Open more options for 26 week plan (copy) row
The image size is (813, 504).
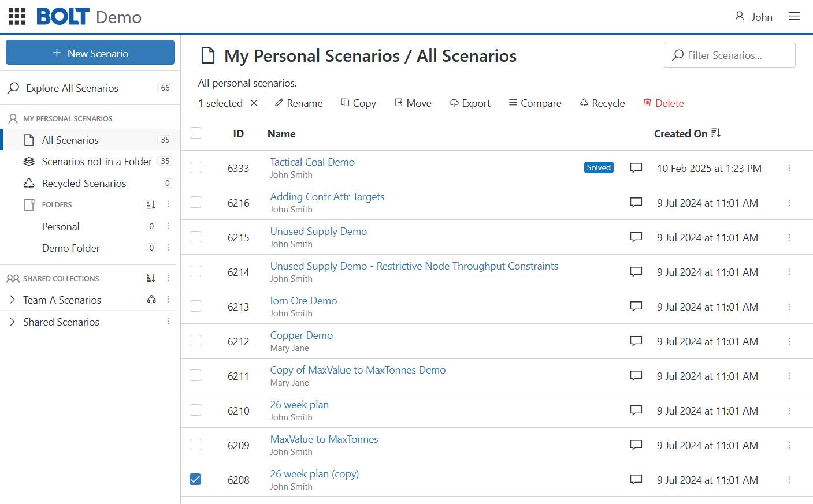pos(789,480)
